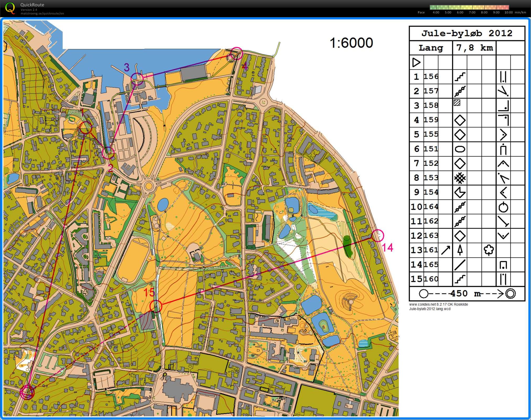Screen dimensions: 531x420
Task: Click the hedge symbol in row 10
Action: (x=460, y=207)
